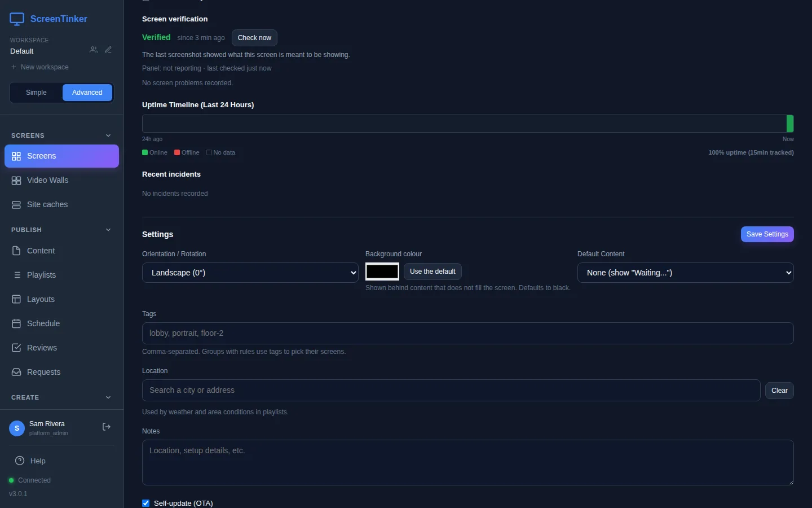Open the Orientation / Rotation dropdown

[x=250, y=273]
